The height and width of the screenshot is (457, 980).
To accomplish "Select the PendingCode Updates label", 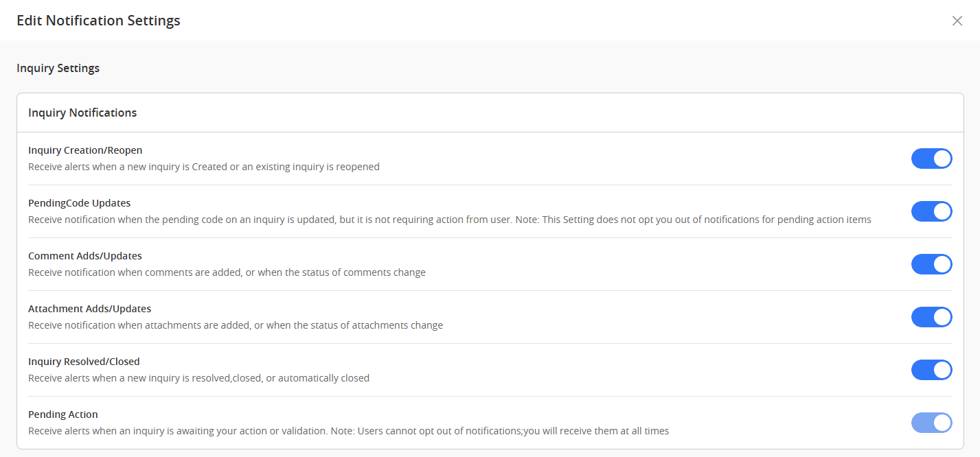I will 79,203.
